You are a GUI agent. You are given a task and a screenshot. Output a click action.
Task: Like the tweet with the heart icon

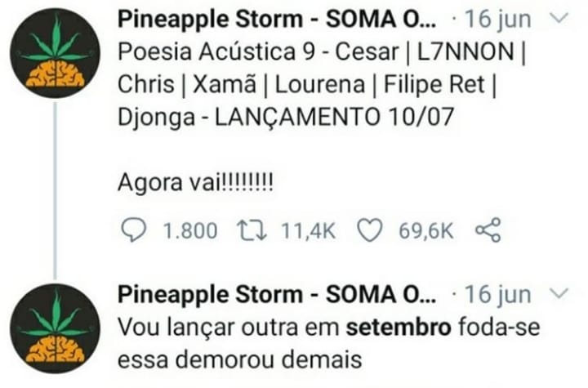(369, 230)
